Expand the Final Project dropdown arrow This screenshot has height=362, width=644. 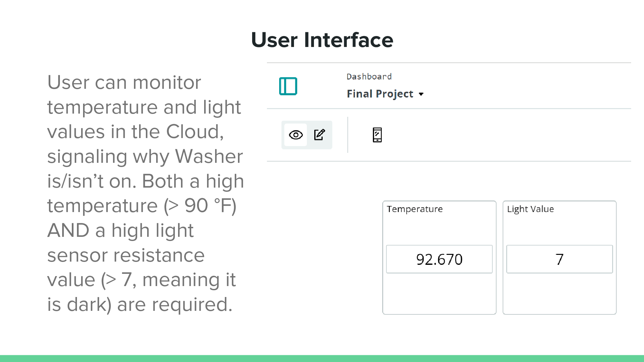click(x=421, y=94)
